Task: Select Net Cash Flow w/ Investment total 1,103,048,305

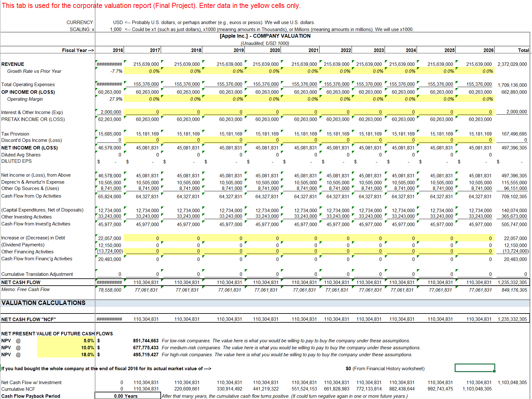Action: pos(512,383)
